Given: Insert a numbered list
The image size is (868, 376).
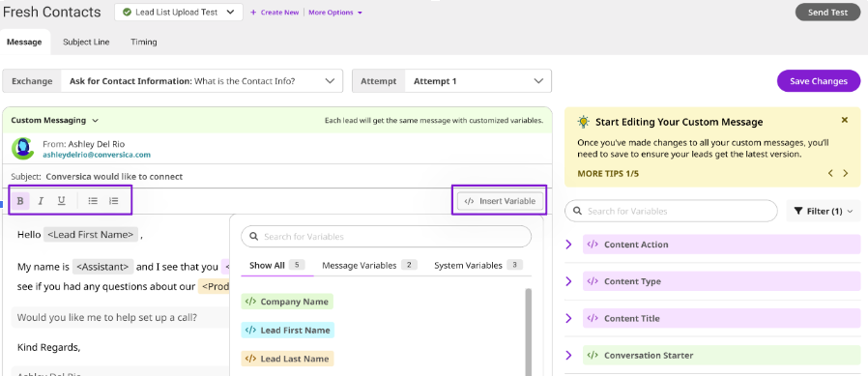Looking at the screenshot, I should point(113,201).
